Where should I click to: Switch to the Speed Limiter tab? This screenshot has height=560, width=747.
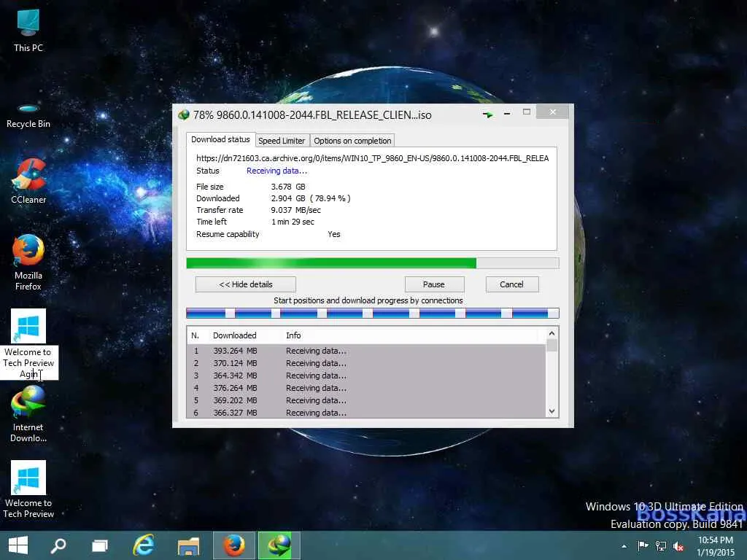tap(282, 141)
